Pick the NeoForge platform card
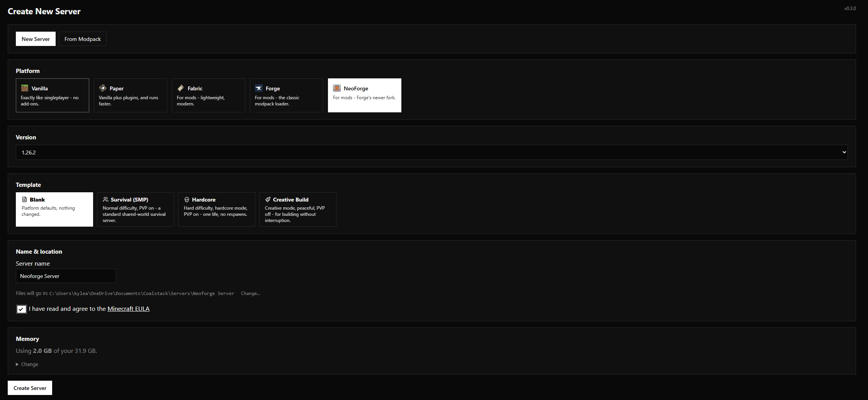Viewport: 868px width, 400px height. click(365, 95)
